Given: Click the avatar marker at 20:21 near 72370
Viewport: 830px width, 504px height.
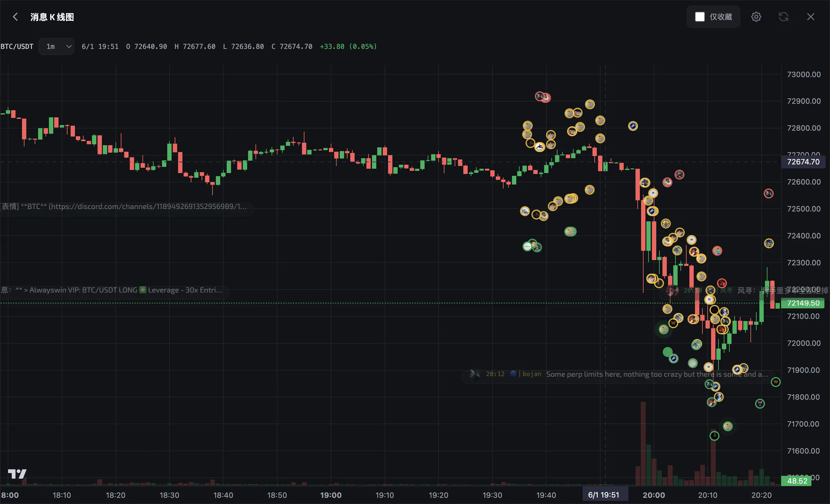Looking at the screenshot, I should (x=769, y=243).
